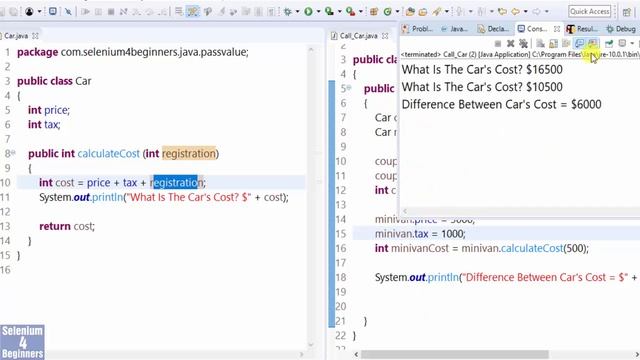Screen dimensions: 640x360
Task: Open the Problems view tab
Action: pyautogui.click(x=417, y=29)
